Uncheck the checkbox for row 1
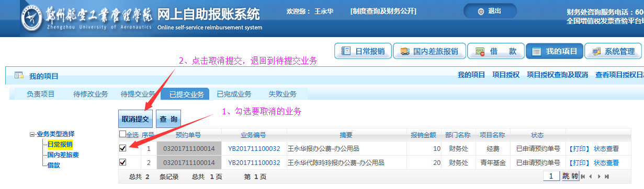Image resolution: width=644 pixels, height=189 pixels. click(x=122, y=148)
